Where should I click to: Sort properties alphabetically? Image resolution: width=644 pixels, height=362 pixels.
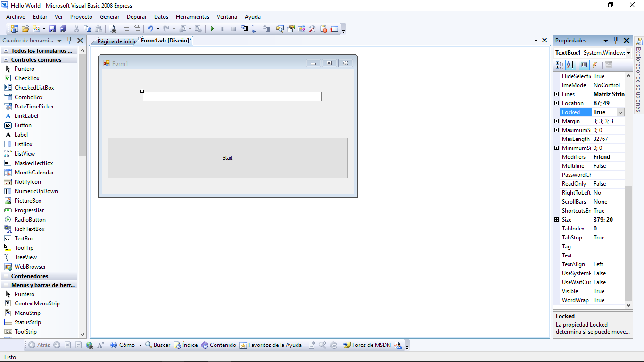(x=570, y=65)
